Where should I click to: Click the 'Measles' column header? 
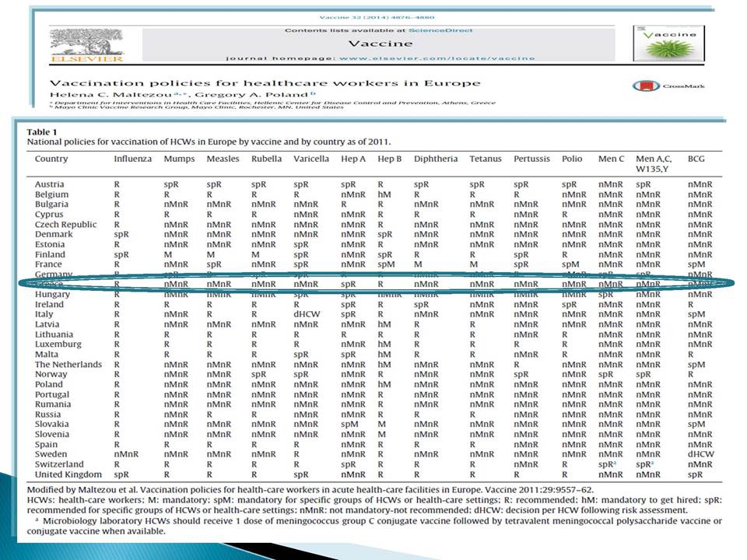click(223, 159)
